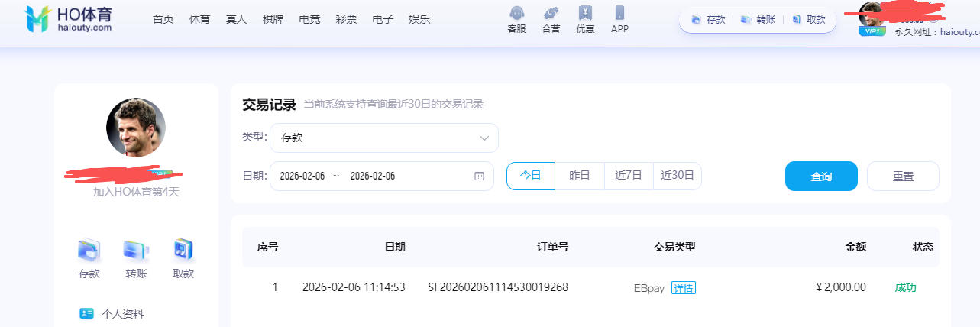Viewport: 980px width, 327px height.
Task: Click the sidebar 取款 withdrawal safe icon
Action: point(183,250)
